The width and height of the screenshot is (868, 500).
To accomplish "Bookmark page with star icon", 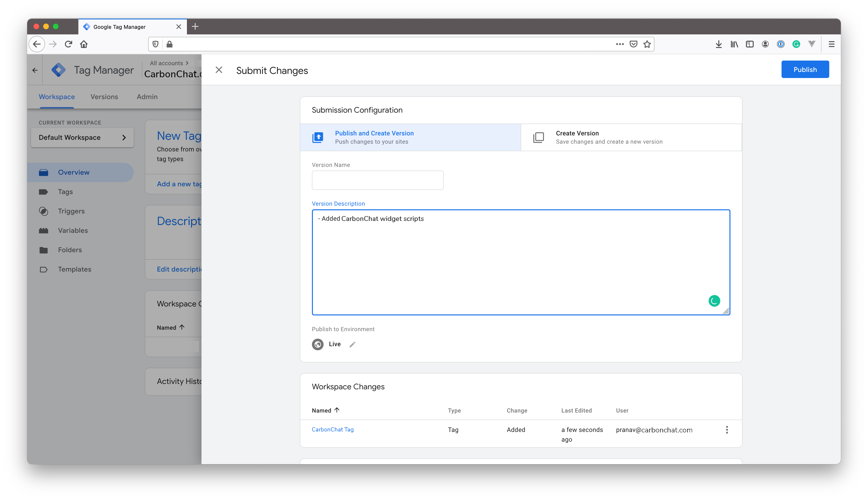I will (647, 44).
